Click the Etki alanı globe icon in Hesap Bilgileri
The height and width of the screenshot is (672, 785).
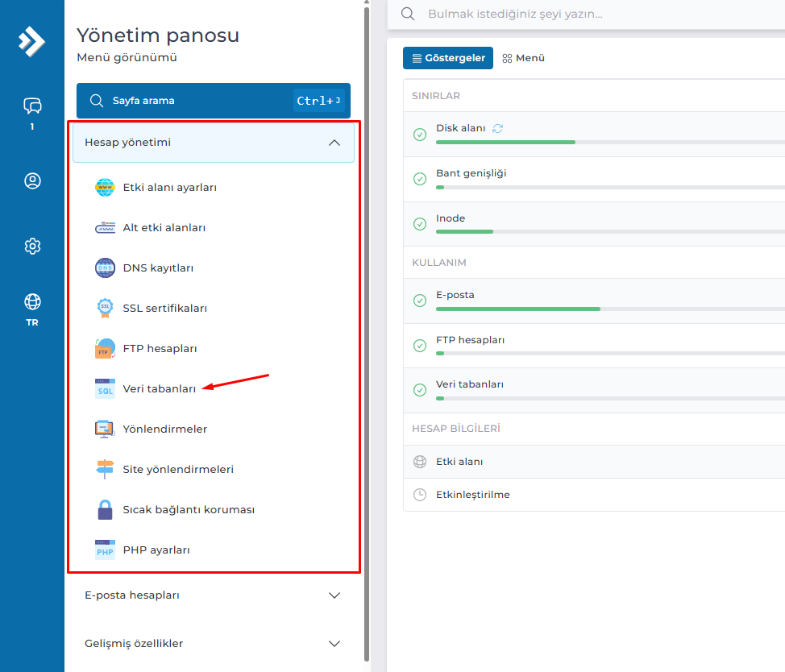point(420,462)
